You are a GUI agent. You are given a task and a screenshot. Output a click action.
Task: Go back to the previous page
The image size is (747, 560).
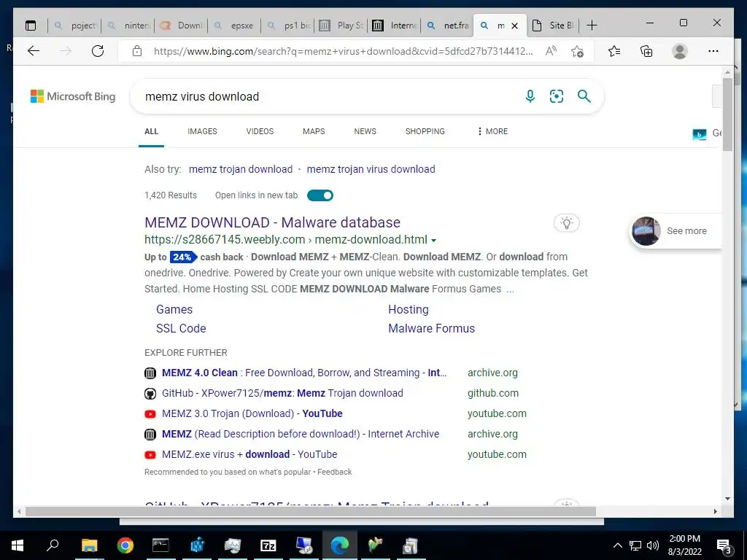coord(34,51)
